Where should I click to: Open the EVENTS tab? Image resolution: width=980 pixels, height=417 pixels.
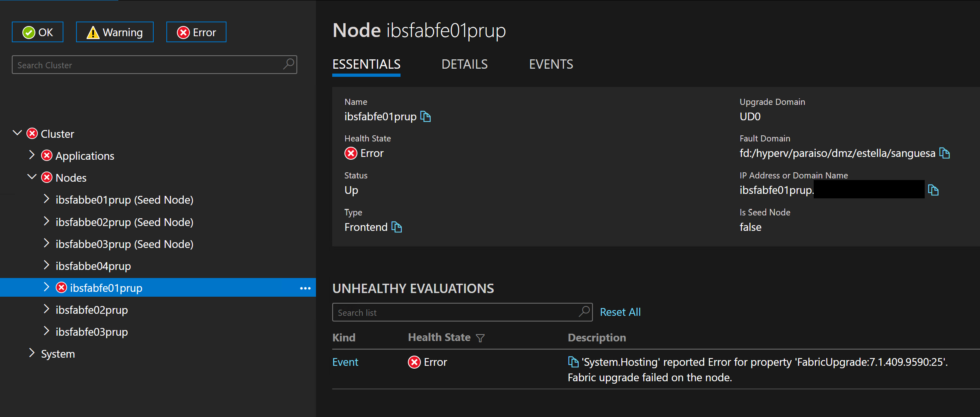pyautogui.click(x=551, y=64)
